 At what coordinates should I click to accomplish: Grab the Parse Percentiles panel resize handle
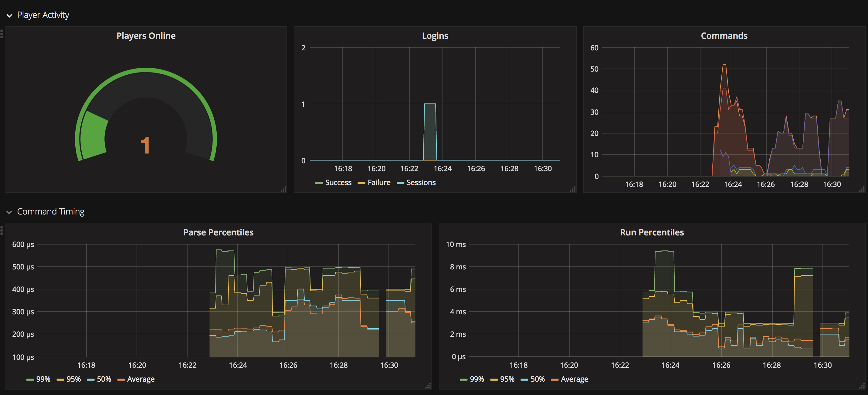point(428,386)
